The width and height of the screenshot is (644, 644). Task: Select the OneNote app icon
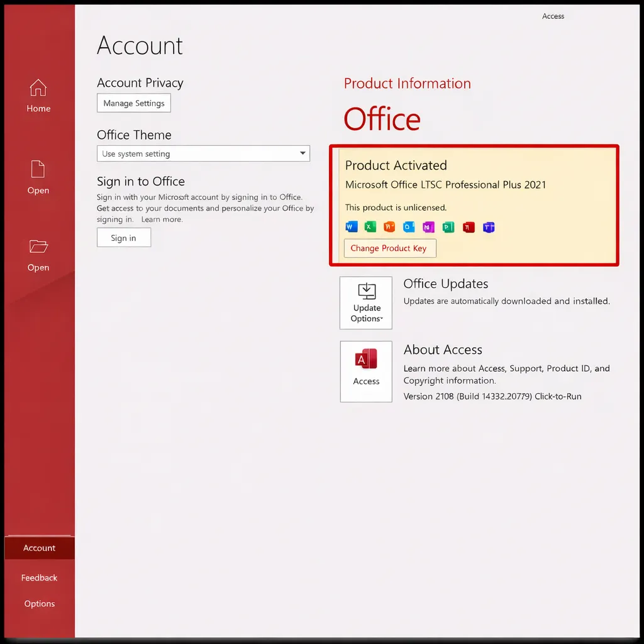pyautogui.click(x=428, y=227)
